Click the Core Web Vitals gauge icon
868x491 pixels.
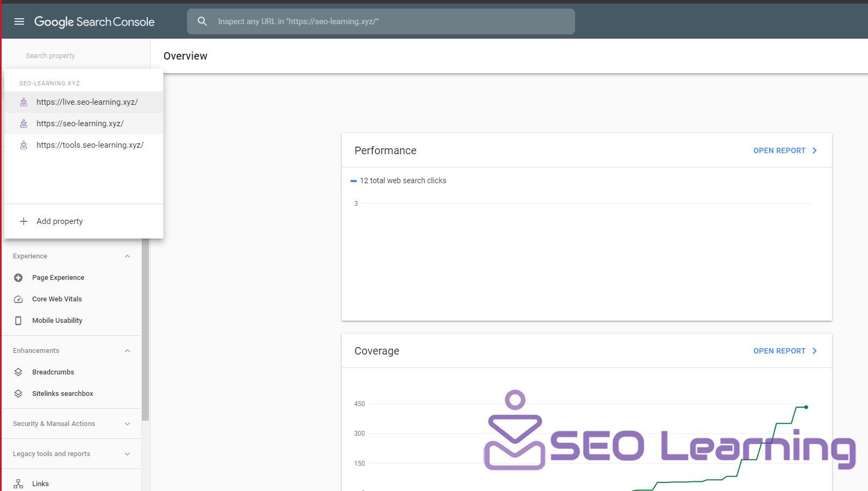(18, 299)
